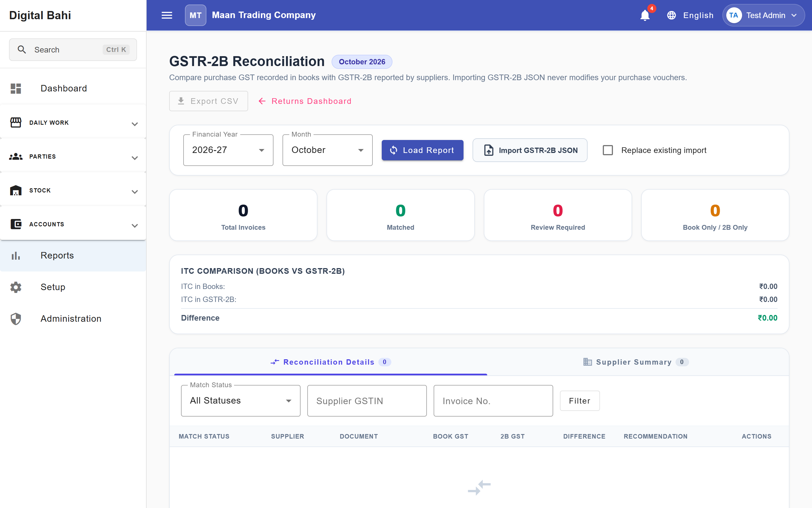
Task: Click the Stock warehouse icon
Action: pyautogui.click(x=16, y=190)
